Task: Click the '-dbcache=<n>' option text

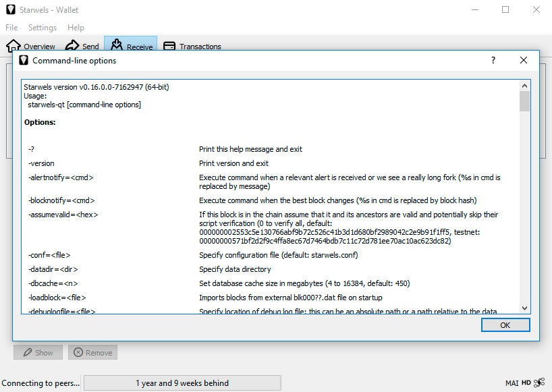Action: click(53, 283)
